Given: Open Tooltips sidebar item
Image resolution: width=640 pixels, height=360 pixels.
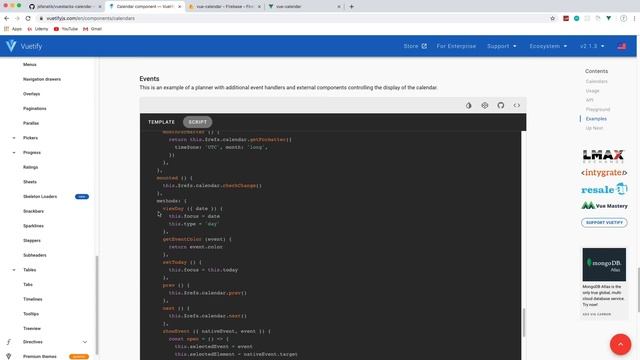Looking at the screenshot, I should (x=31, y=314).
